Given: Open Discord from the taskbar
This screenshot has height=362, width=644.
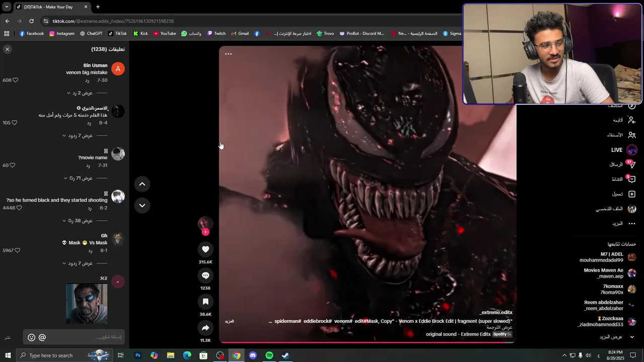Looking at the screenshot, I should [253, 355].
